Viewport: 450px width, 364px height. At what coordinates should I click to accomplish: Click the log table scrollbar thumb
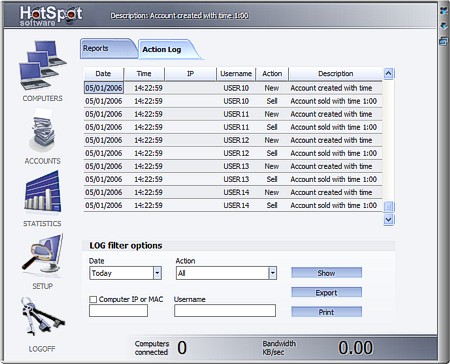[x=389, y=207]
